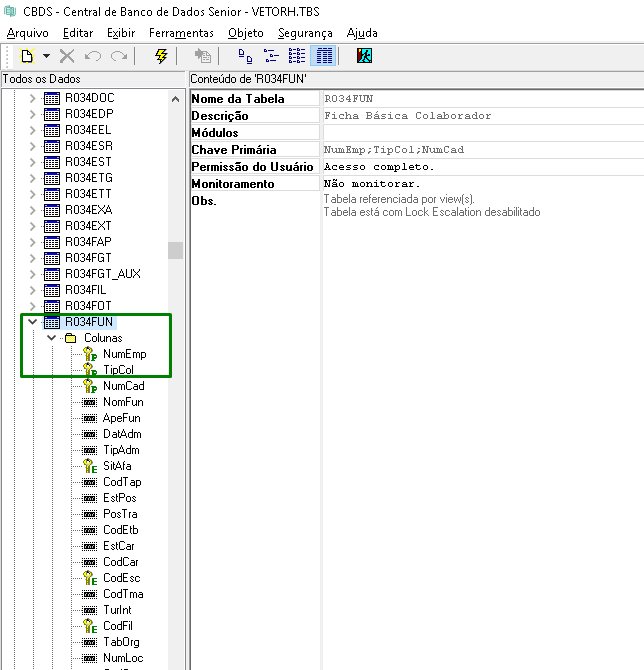Collapse the R034FUN table node
The width and height of the screenshot is (644, 670).
point(32,322)
